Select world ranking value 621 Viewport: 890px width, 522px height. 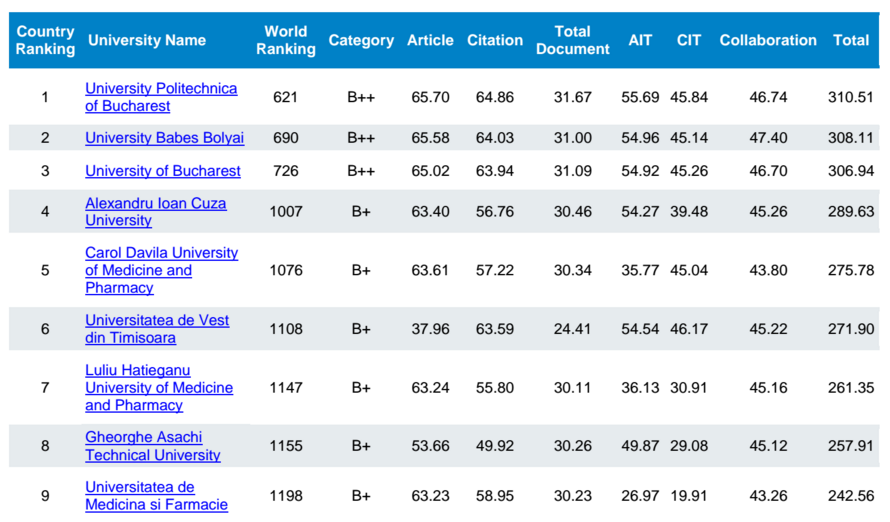[x=286, y=98]
